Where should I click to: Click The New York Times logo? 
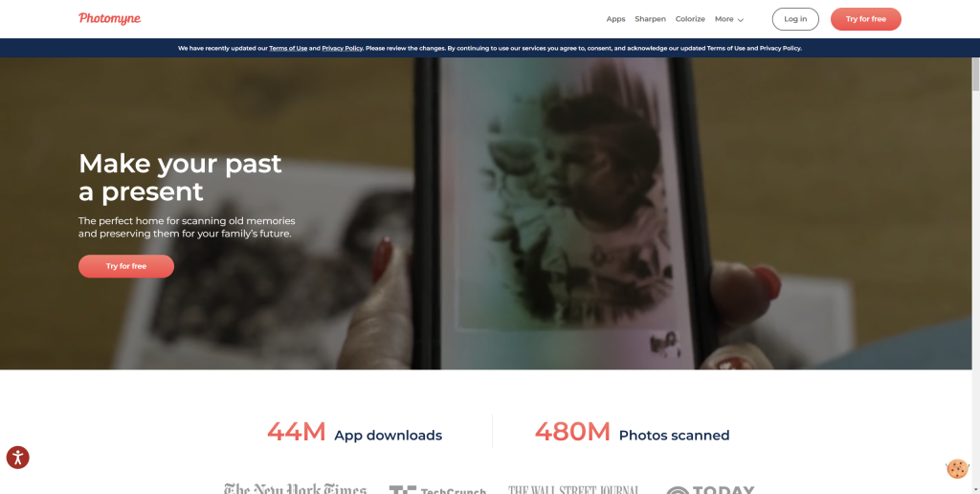point(295,488)
